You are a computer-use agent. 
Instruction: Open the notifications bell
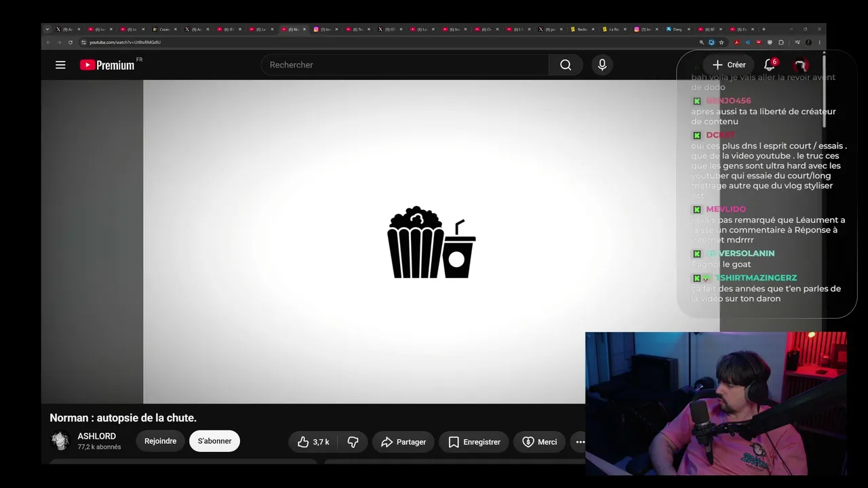[x=770, y=65]
